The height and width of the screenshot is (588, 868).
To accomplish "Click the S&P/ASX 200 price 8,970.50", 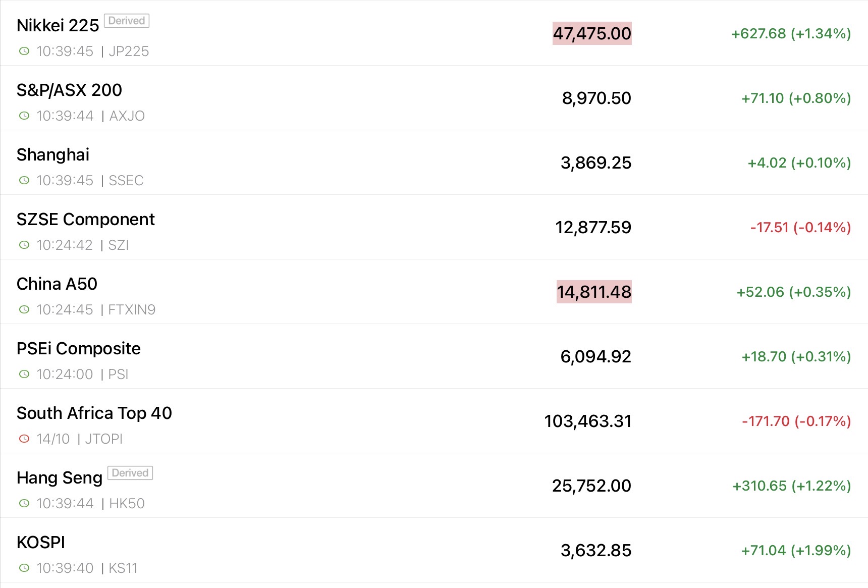I will [596, 98].
